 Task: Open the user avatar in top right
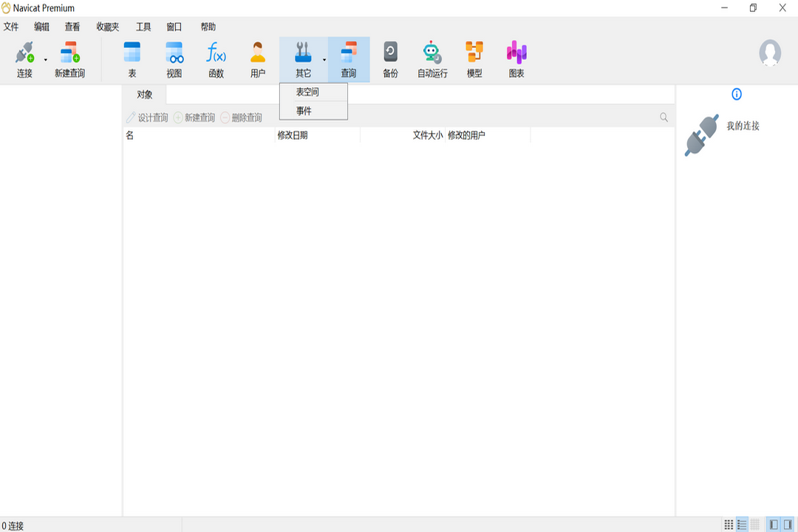coord(769,52)
